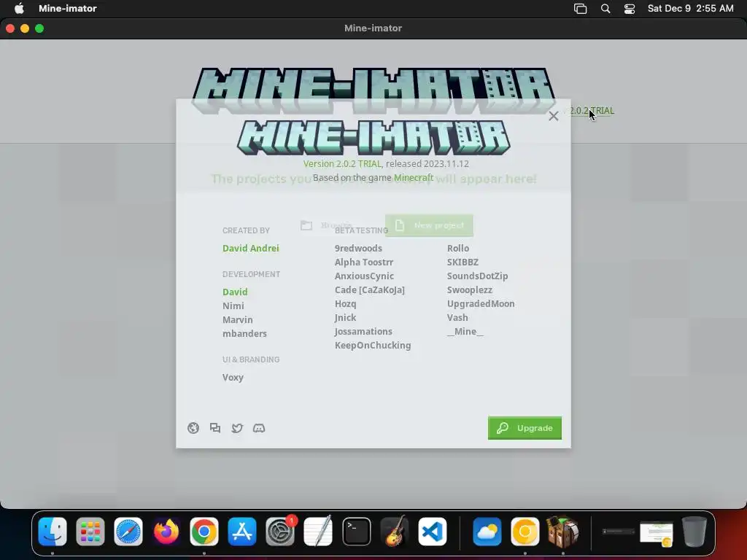Select the name mbanders
747x560 pixels.
tap(244, 333)
